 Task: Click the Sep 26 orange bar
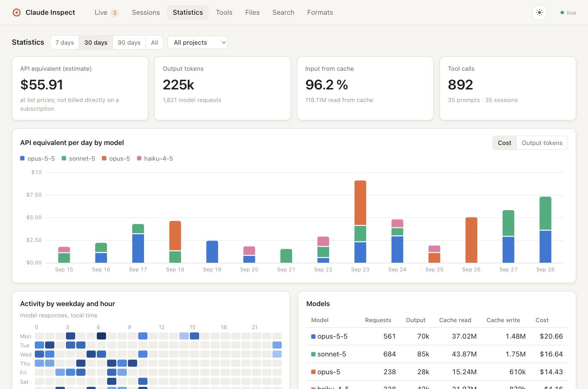(471, 240)
